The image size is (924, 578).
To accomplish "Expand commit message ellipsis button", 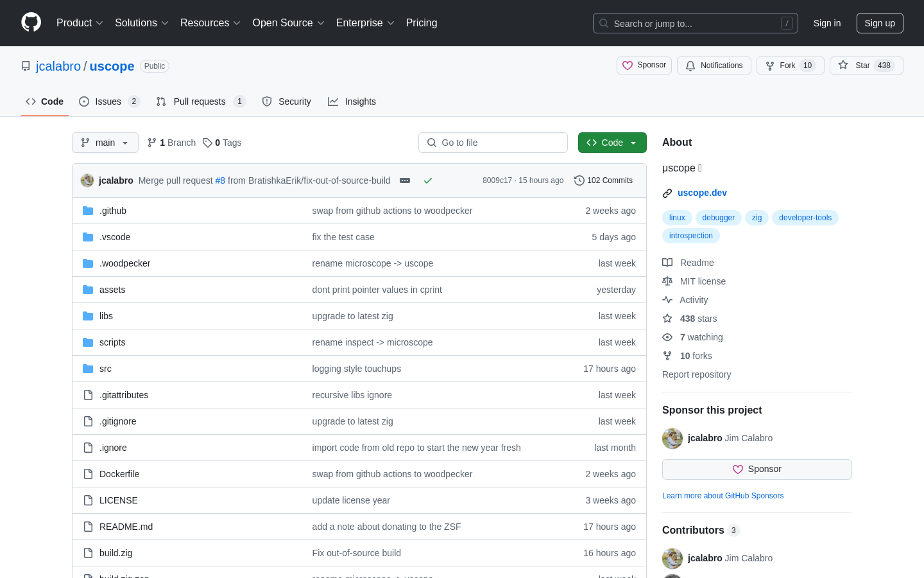I will (405, 180).
